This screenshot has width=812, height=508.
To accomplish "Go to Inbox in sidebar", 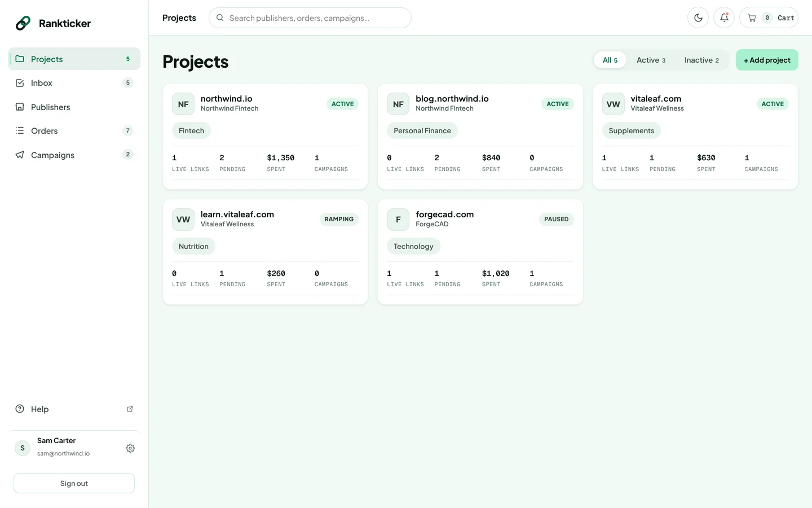I will 74,83.
